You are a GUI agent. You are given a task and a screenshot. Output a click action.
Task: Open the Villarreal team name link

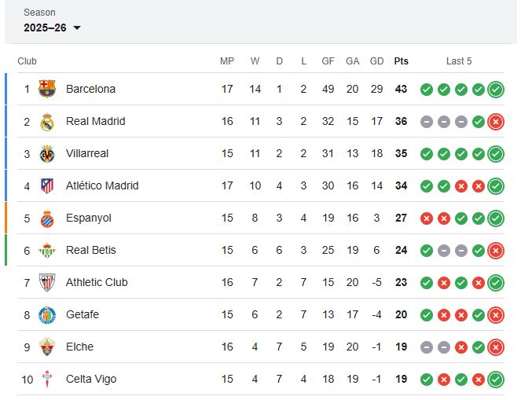pos(87,153)
